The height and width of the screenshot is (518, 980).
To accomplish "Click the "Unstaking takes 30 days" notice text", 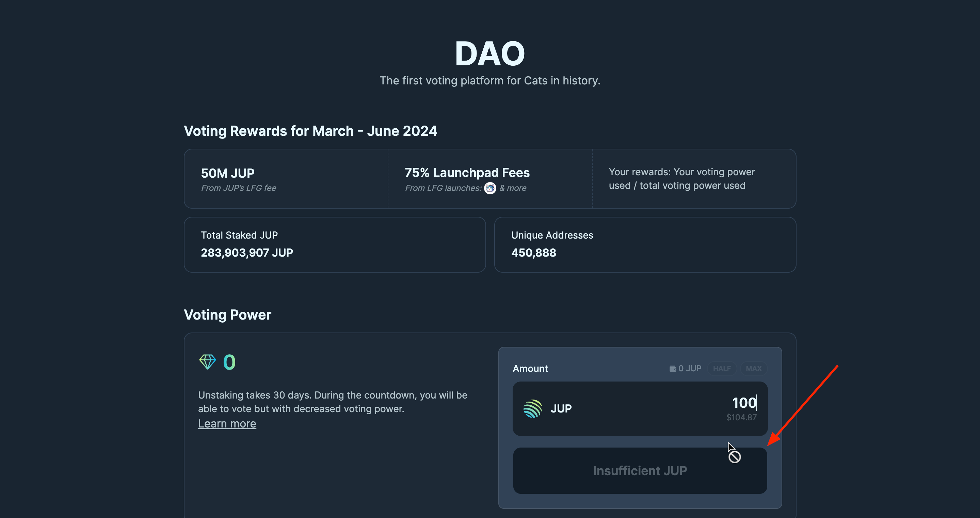I will [333, 402].
